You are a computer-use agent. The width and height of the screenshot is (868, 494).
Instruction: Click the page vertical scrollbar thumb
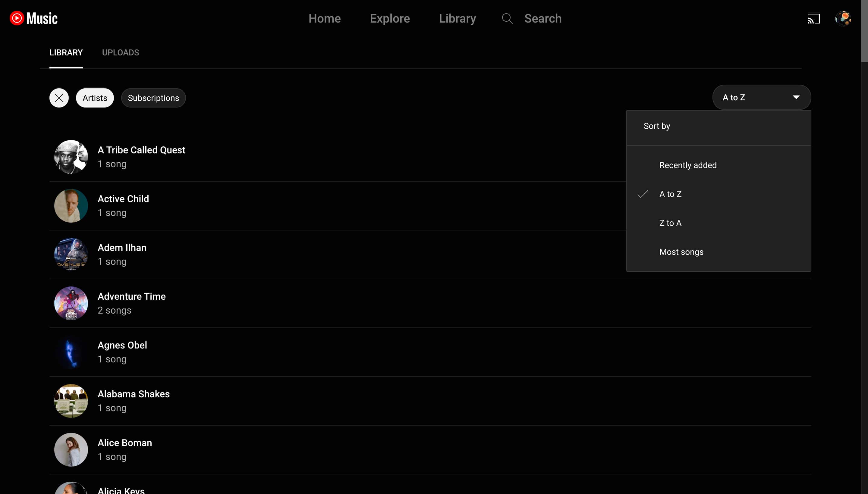864,30
